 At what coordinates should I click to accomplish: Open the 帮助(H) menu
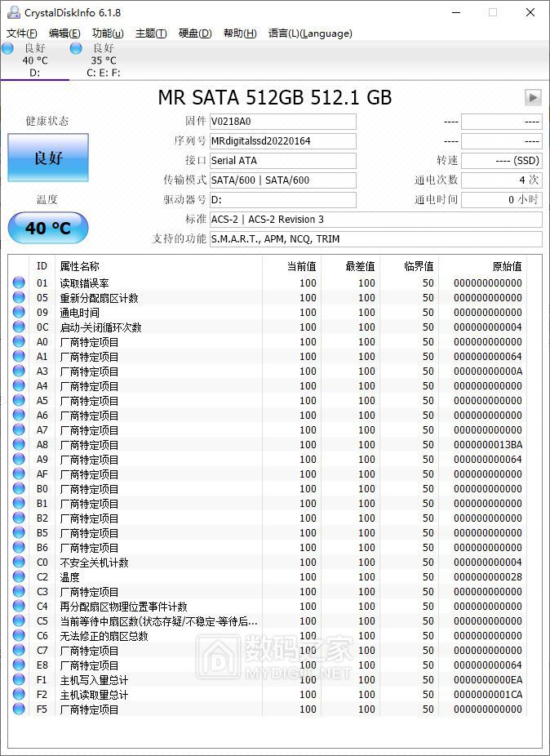240,33
